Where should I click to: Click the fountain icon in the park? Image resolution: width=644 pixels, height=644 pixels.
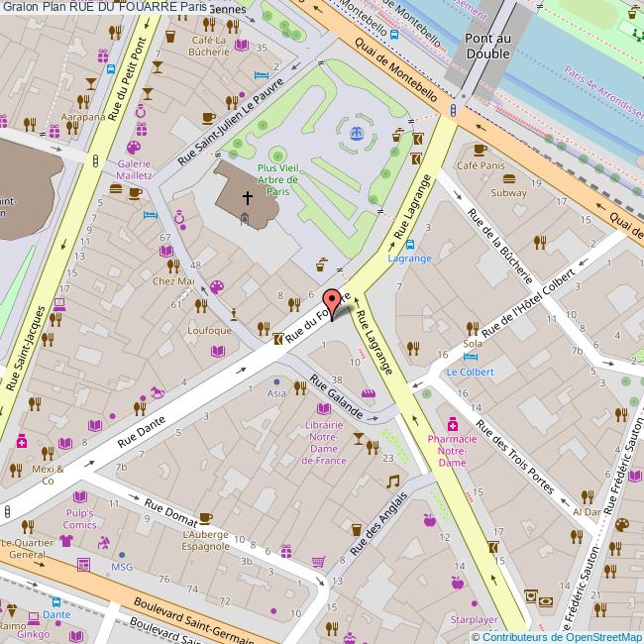pos(357,131)
